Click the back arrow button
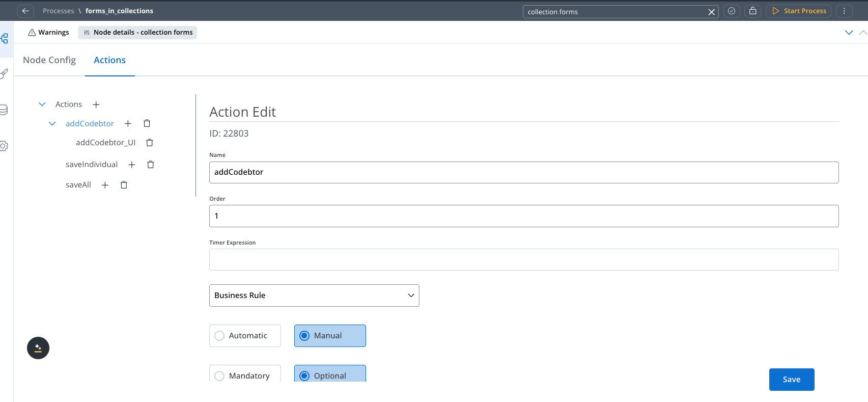The width and height of the screenshot is (868, 402). tap(25, 11)
